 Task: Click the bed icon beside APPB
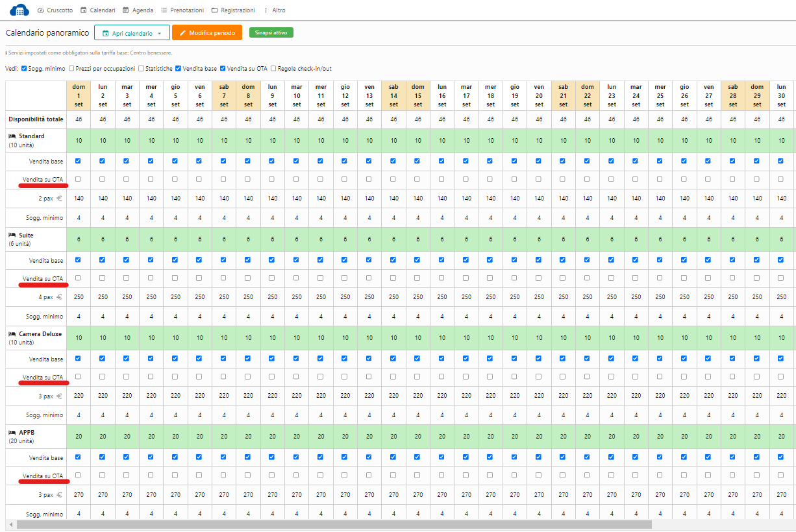pyautogui.click(x=12, y=432)
